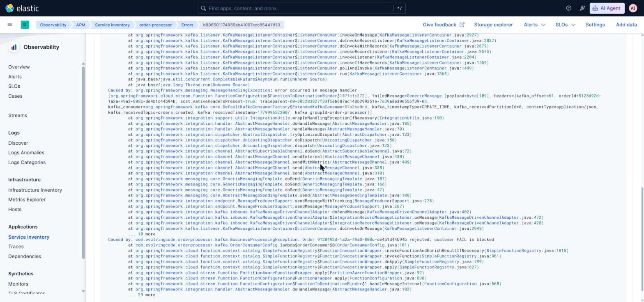644x302 pixels.
Task: Expand the SLOs dropdown
Action: pyautogui.click(x=565, y=25)
